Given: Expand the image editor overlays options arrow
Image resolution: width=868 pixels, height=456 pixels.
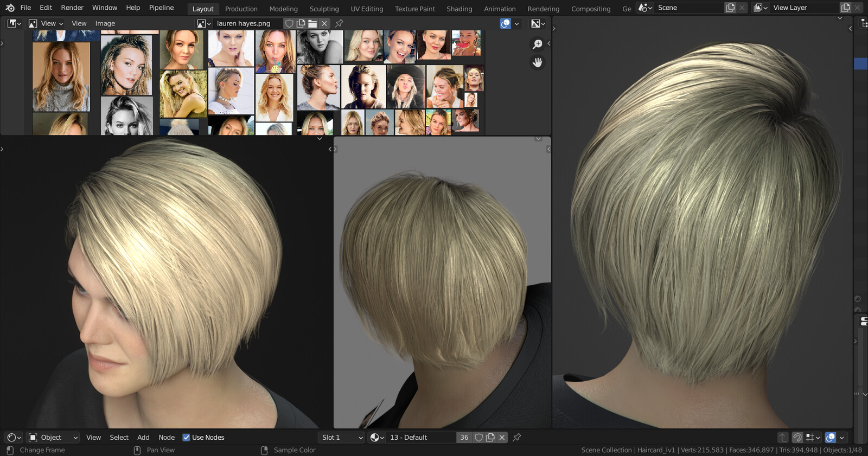Looking at the screenshot, I should (517, 23).
